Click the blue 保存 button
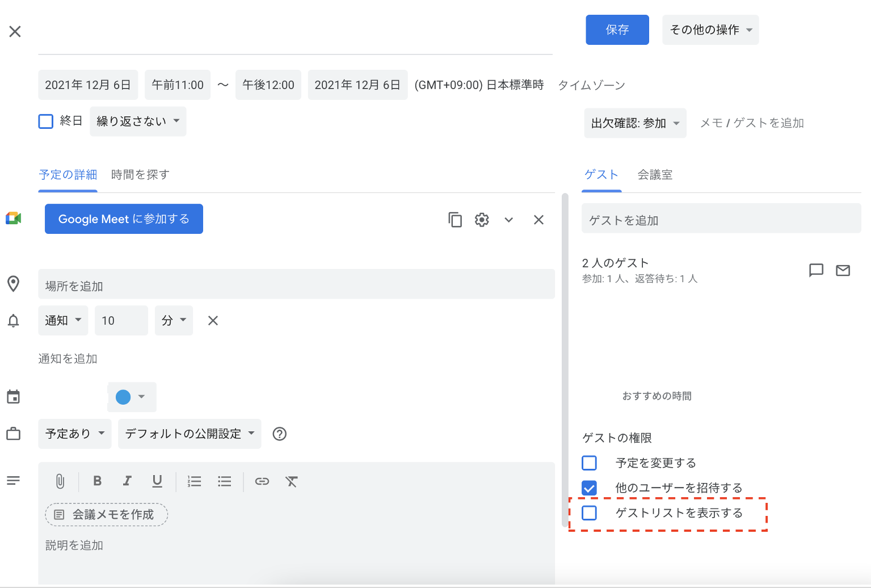This screenshot has height=588, width=871. 617,30
